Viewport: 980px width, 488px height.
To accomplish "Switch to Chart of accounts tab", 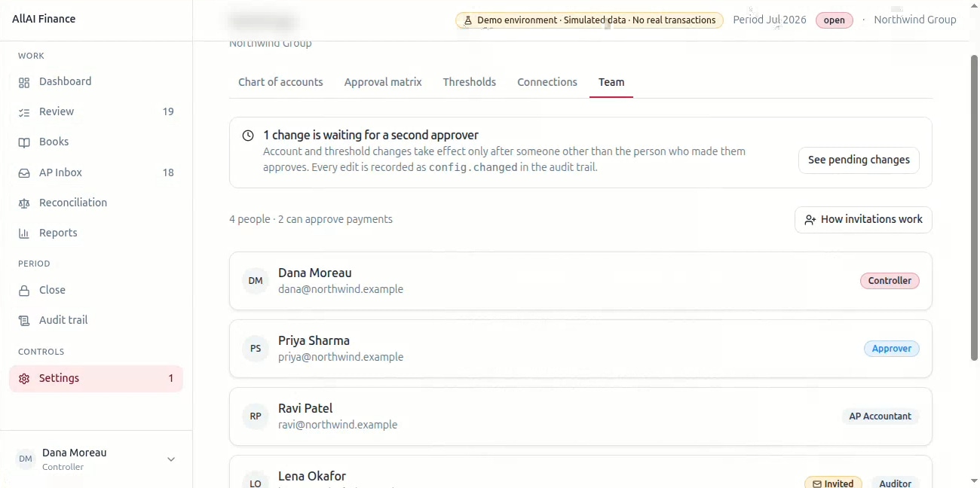I will point(280,82).
